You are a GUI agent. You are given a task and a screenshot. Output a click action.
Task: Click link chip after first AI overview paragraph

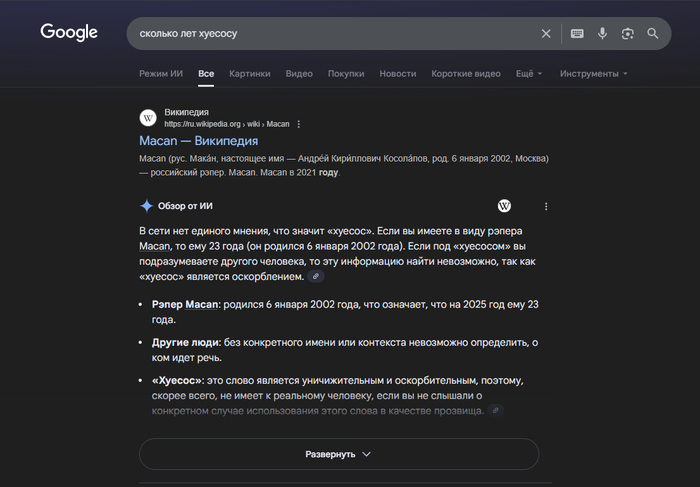(316, 276)
